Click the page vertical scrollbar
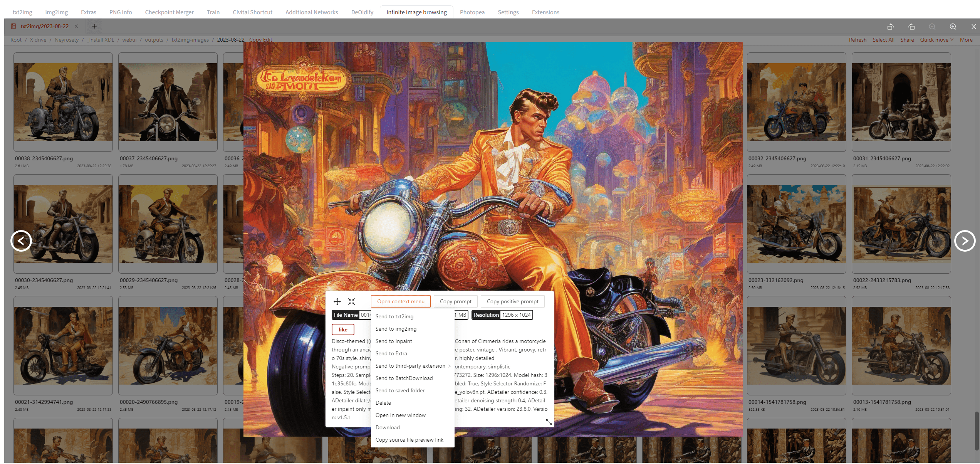The width and height of the screenshot is (980, 464). (x=977, y=430)
